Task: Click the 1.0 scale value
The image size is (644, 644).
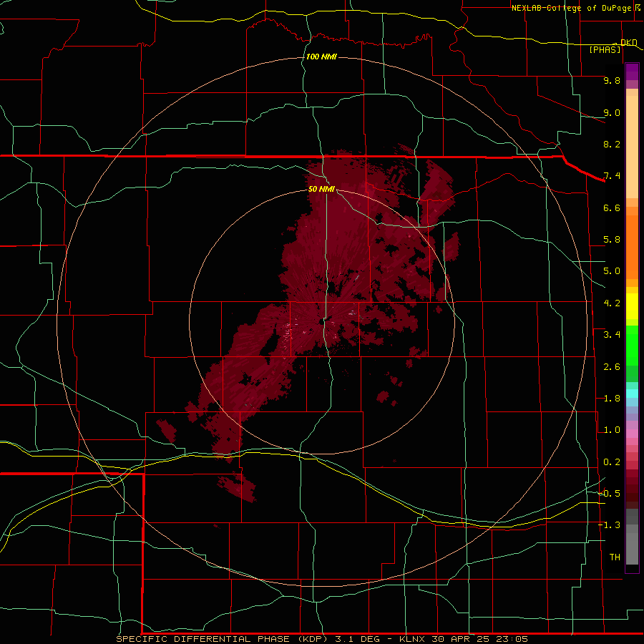Action: point(612,430)
